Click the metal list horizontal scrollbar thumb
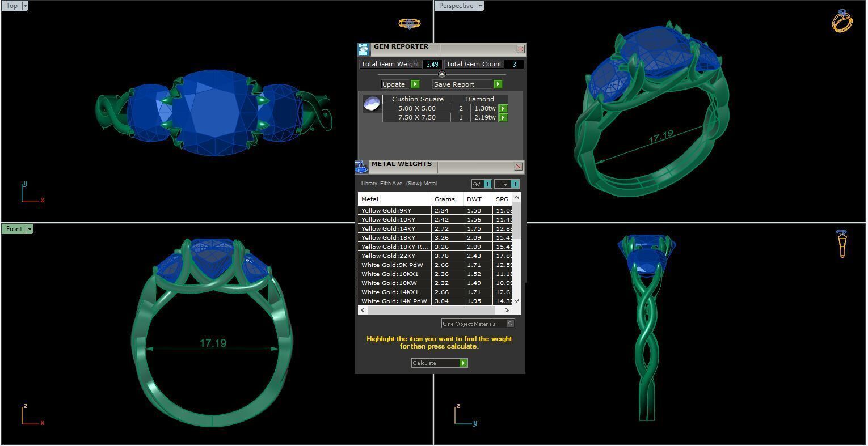 click(431, 310)
